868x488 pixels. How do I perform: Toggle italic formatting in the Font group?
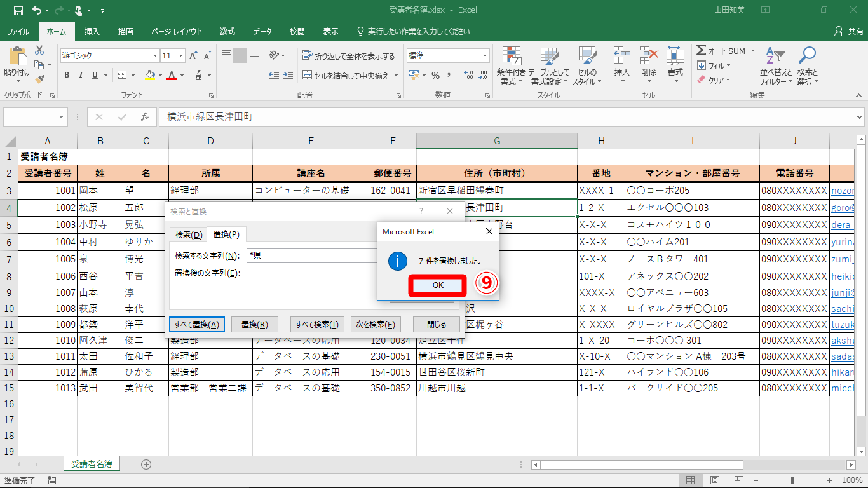(81, 75)
